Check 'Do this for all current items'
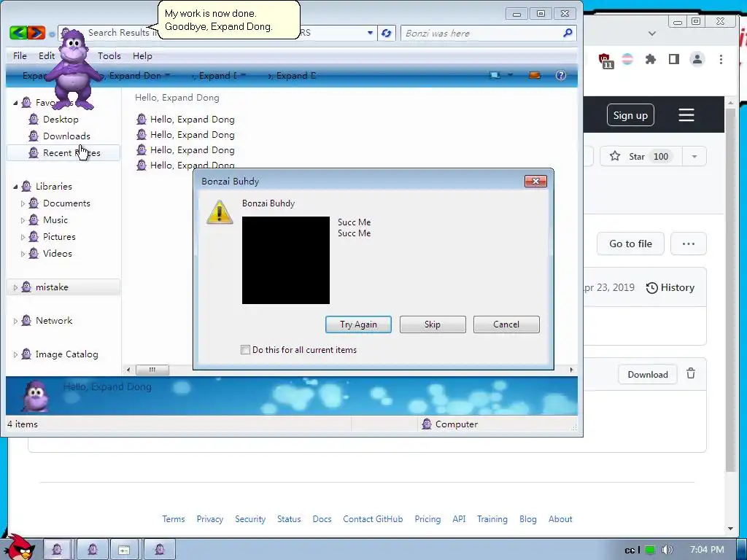This screenshot has width=747, height=560. (x=245, y=349)
